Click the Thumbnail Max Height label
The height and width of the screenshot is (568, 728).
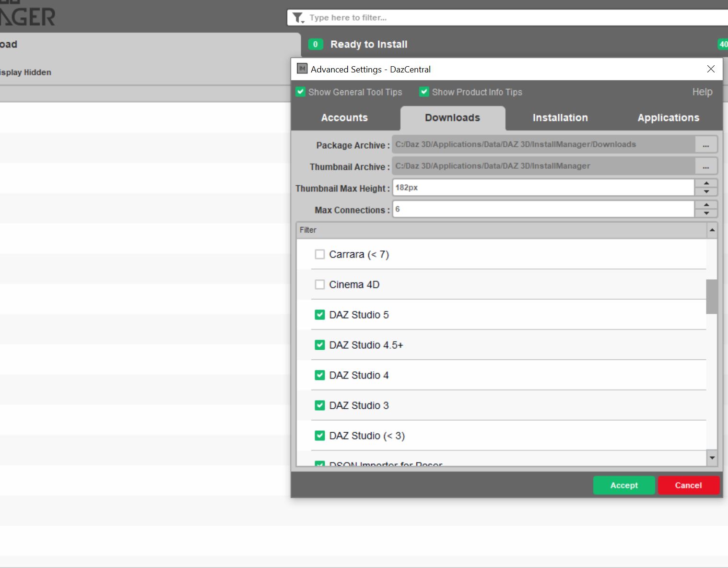[x=342, y=188]
